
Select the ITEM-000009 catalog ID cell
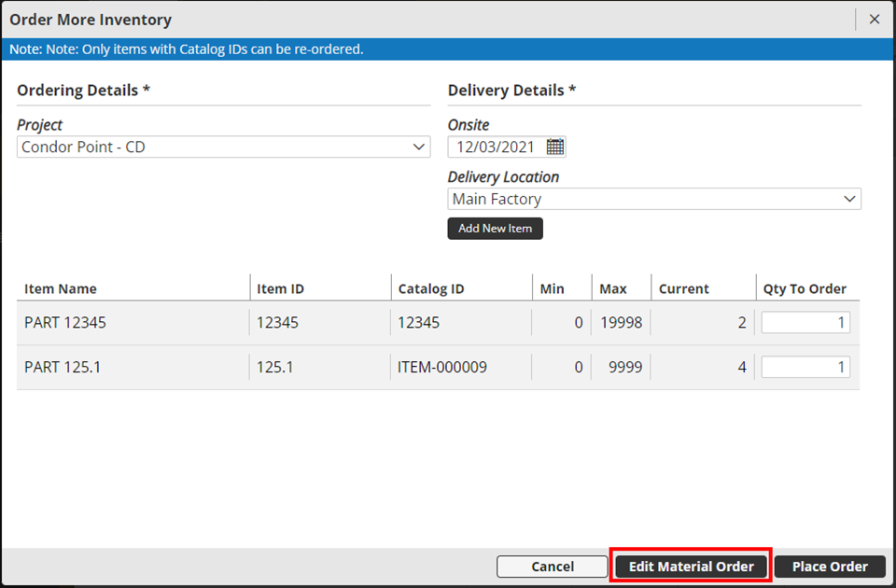click(442, 368)
